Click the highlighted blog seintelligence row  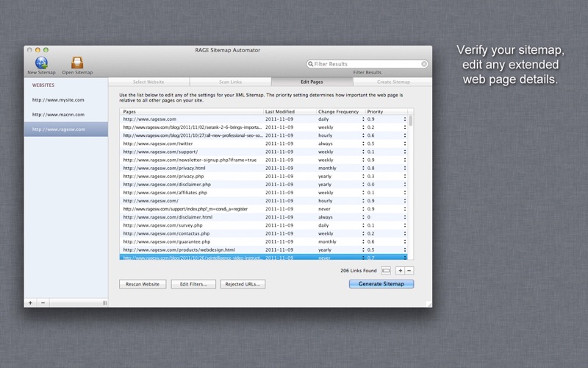(264, 257)
